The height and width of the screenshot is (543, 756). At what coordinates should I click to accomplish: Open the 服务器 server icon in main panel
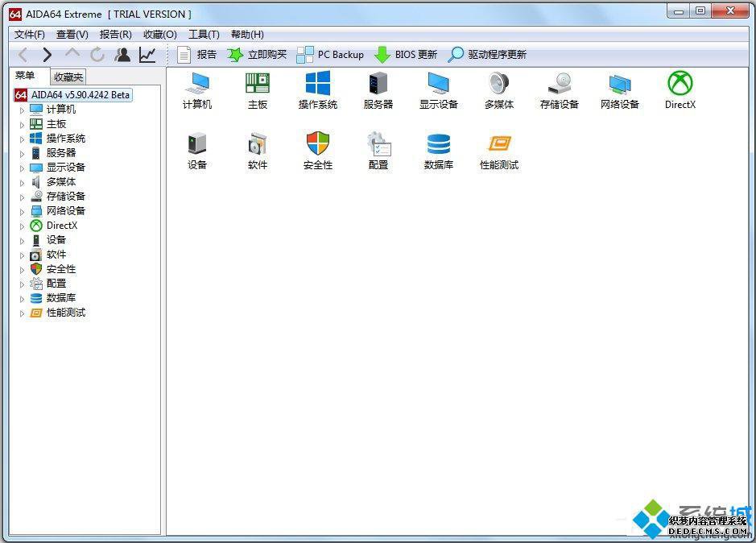click(378, 90)
